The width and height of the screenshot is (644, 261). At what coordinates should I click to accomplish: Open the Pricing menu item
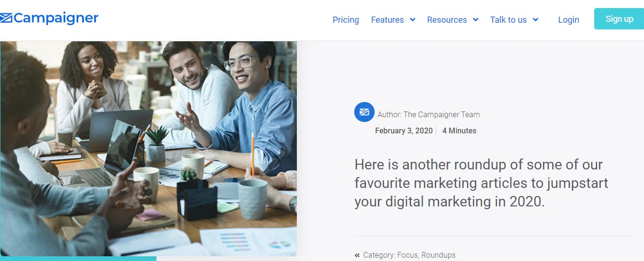click(x=346, y=20)
